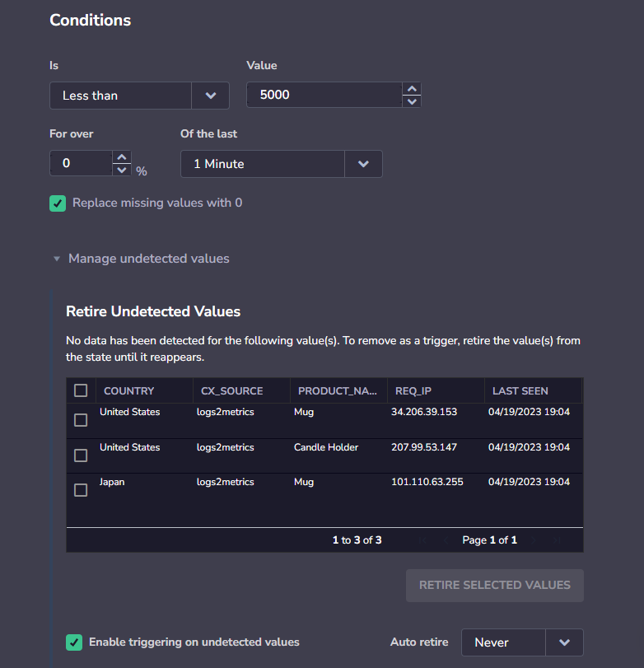The height and width of the screenshot is (668, 644).
Task: Check the row for IP 34.206.39.153
Action: [x=81, y=420]
